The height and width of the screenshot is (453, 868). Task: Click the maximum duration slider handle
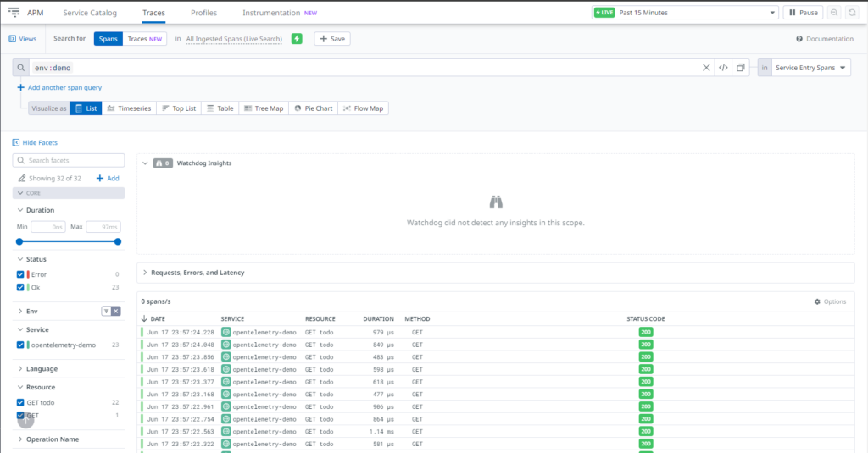pos(117,241)
